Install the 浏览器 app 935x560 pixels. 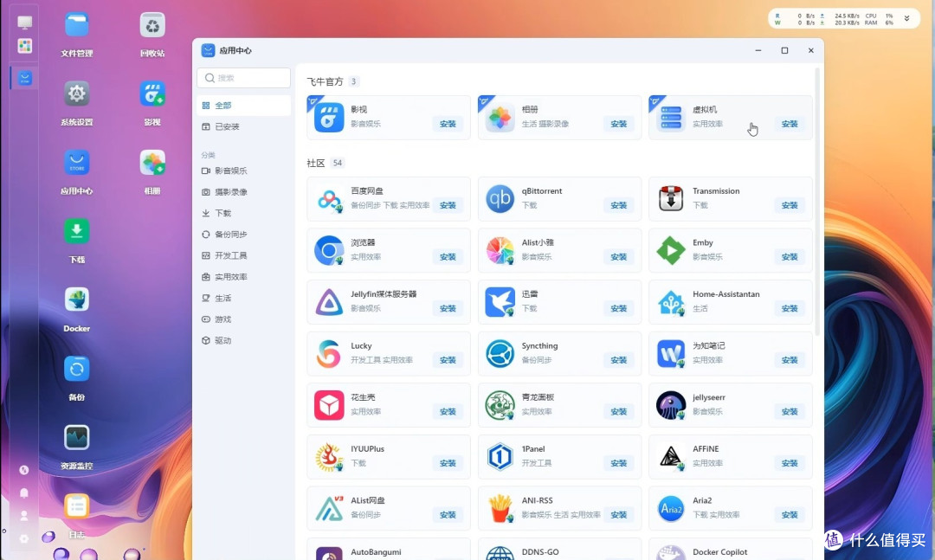point(448,257)
